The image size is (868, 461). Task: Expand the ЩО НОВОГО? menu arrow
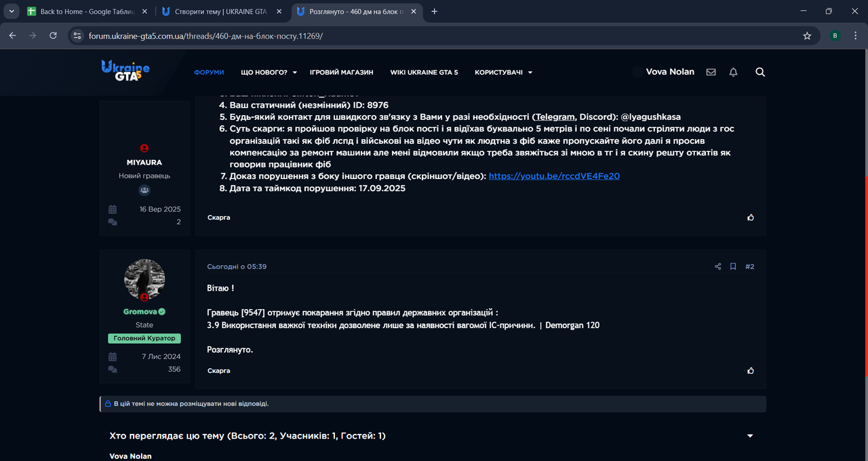pyautogui.click(x=295, y=73)
